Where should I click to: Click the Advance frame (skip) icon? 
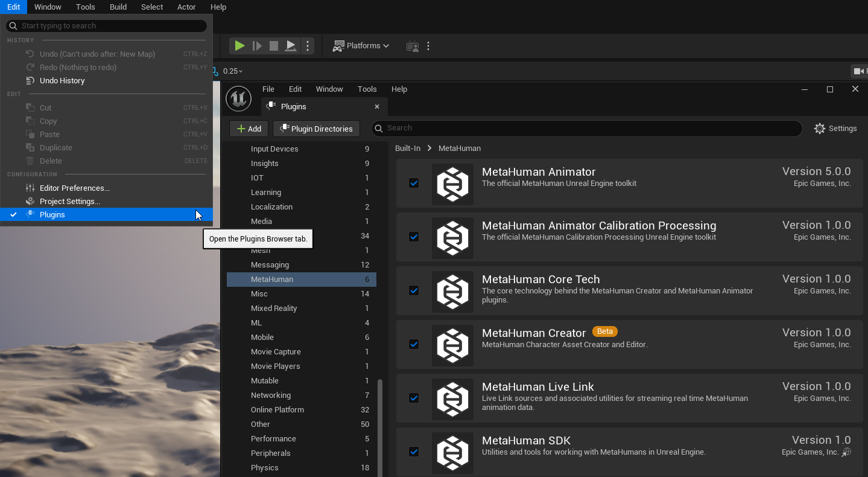pos(257,46)
